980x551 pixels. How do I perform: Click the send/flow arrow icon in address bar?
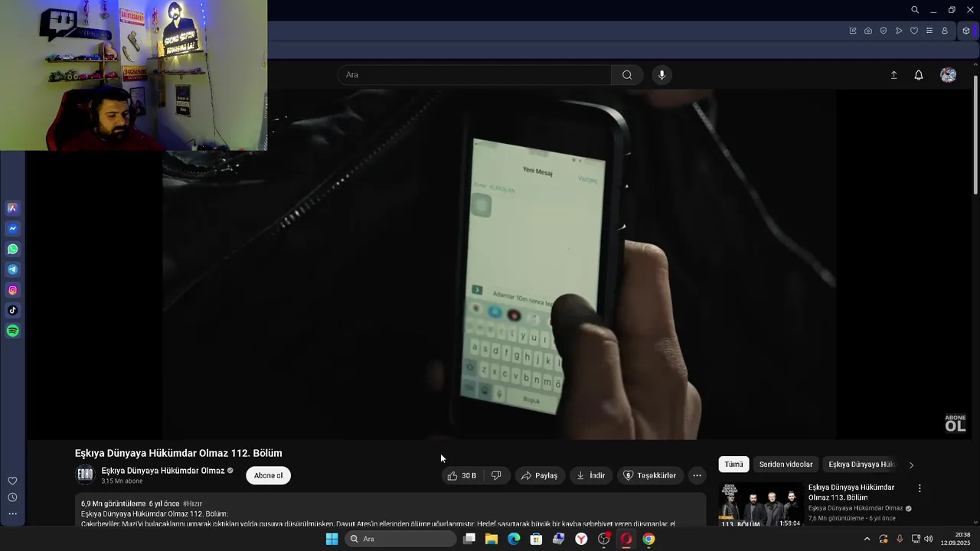point(899,31)
